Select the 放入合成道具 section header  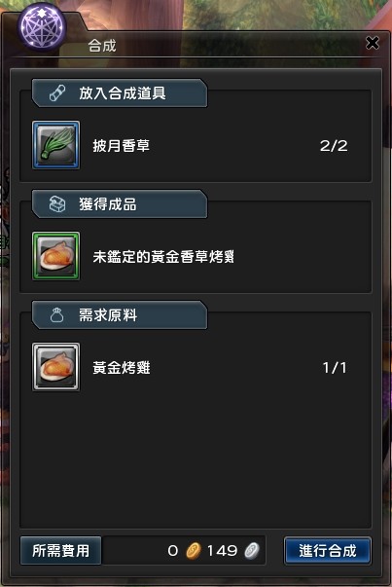120,92
